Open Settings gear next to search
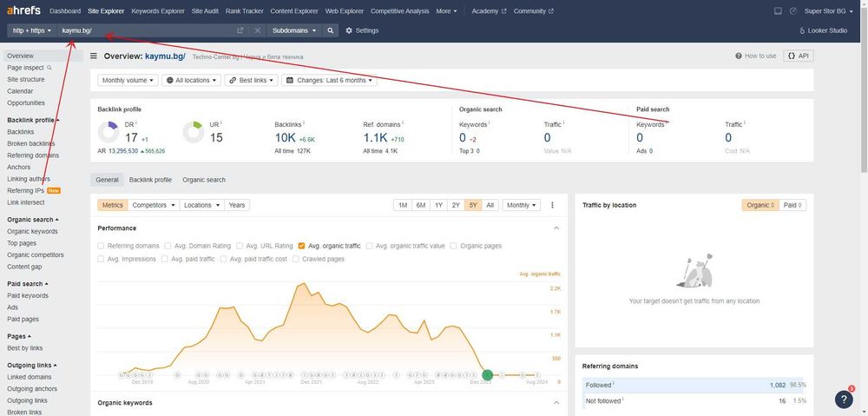 click(x=362, y=30)
